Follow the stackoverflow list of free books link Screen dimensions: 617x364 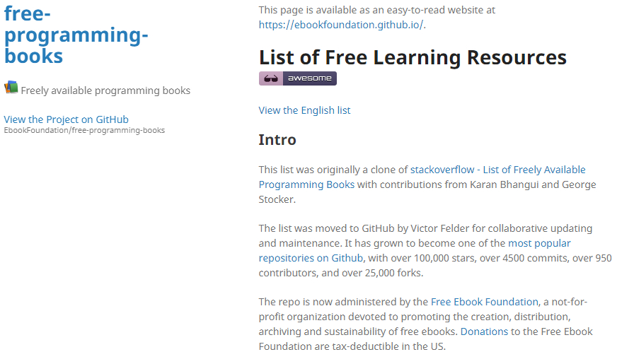tap(497, 170)
